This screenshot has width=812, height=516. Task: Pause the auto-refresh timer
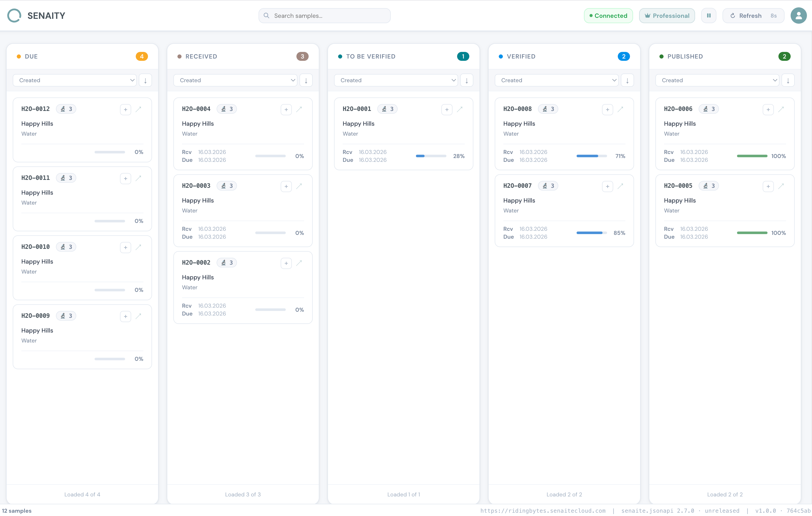[709, 15]
